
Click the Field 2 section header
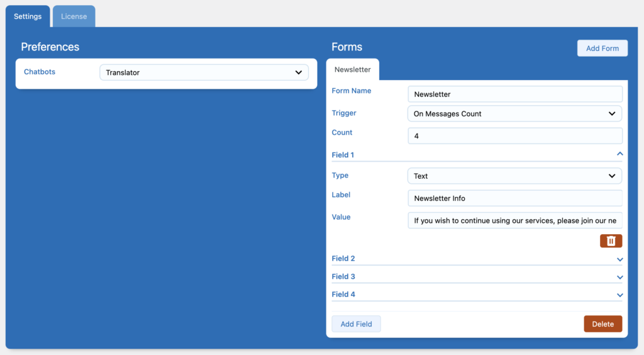(x=343, y=259)
